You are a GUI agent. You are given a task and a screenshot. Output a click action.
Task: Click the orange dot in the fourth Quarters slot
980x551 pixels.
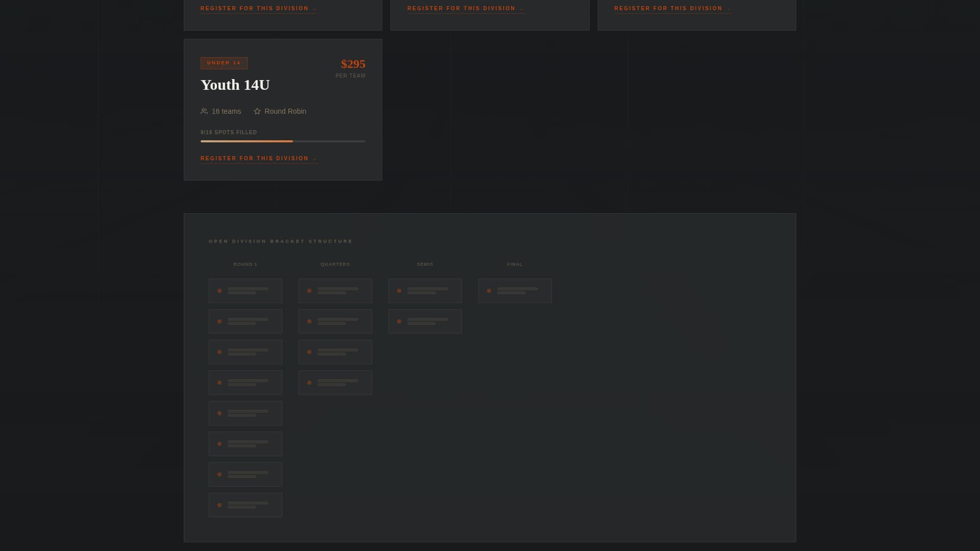309,383
